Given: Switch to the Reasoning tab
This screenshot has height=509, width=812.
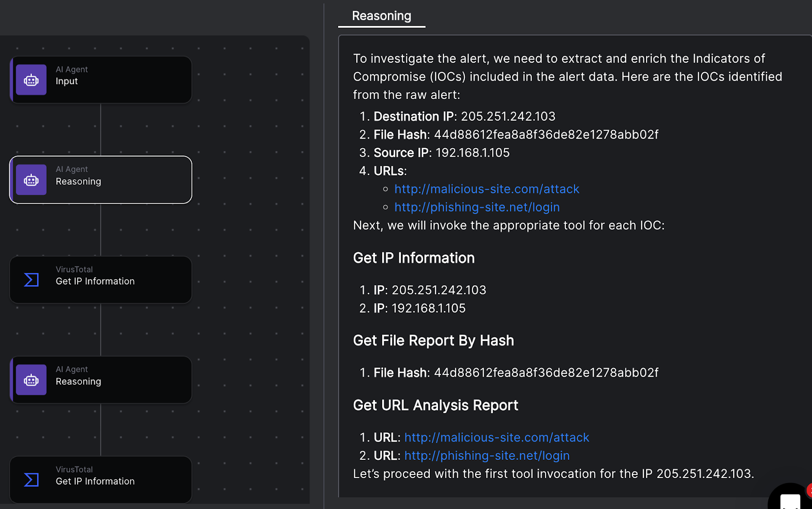Looking at the screenshot, I should click(x=381, y=16).
